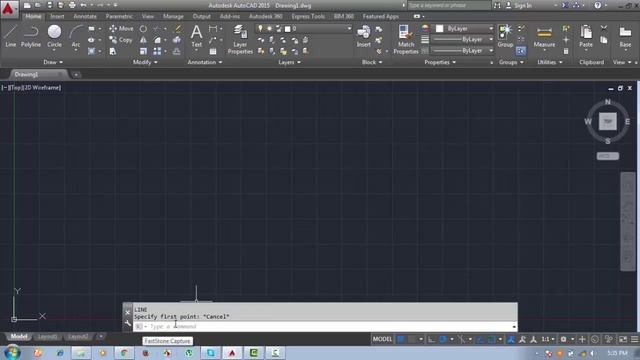
Task: Click the Erase tool icon
Action: point(178,29)
